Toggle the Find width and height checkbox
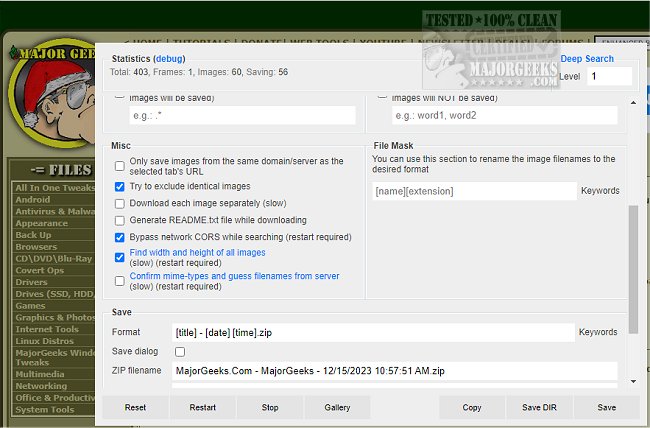Image resolution: width=650 pixels, height=428 pixels. pyautogui.click(x=120, y=258)
